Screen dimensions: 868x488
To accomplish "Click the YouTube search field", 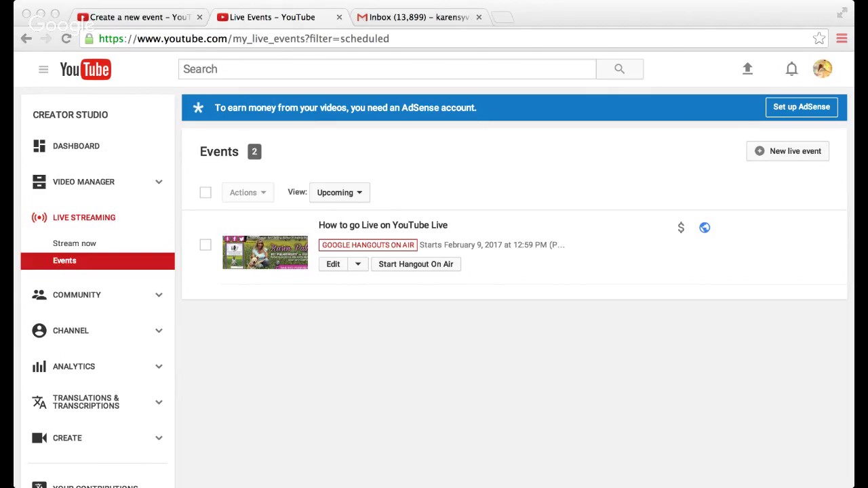I will [387, 69].
